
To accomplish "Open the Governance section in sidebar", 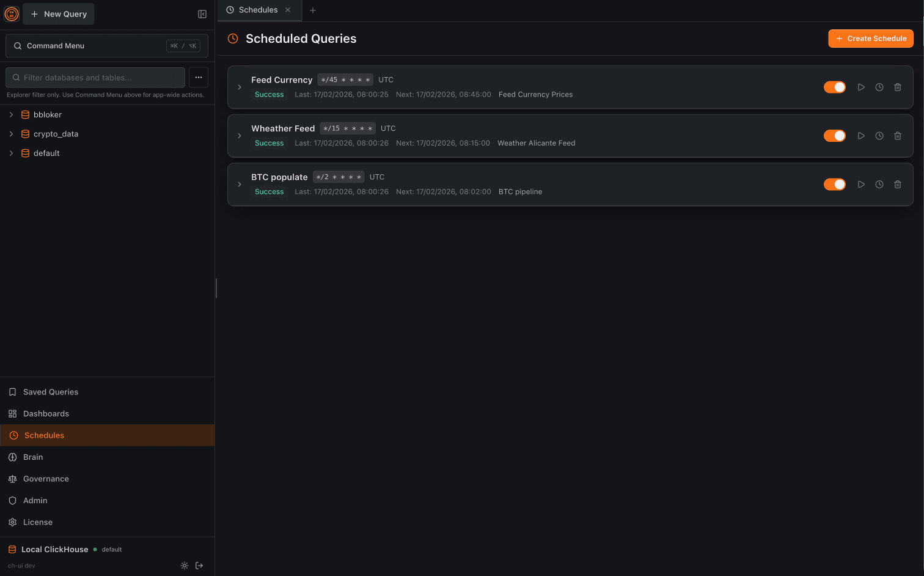I will (46, 478).
